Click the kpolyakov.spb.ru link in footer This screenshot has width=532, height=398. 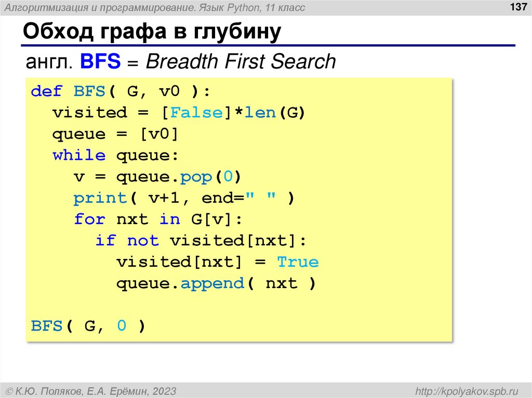point(467,391)
